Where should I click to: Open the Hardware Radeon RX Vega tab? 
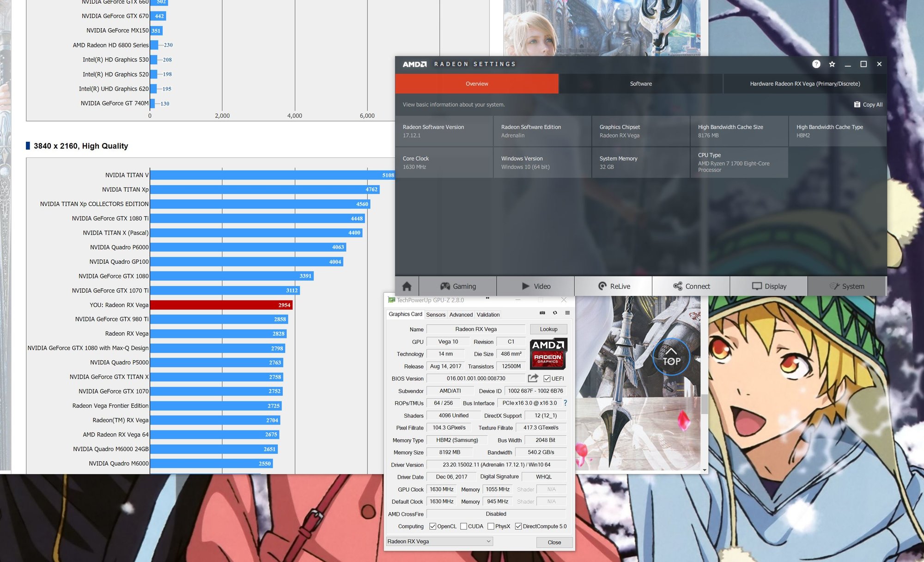coord(805,84)
